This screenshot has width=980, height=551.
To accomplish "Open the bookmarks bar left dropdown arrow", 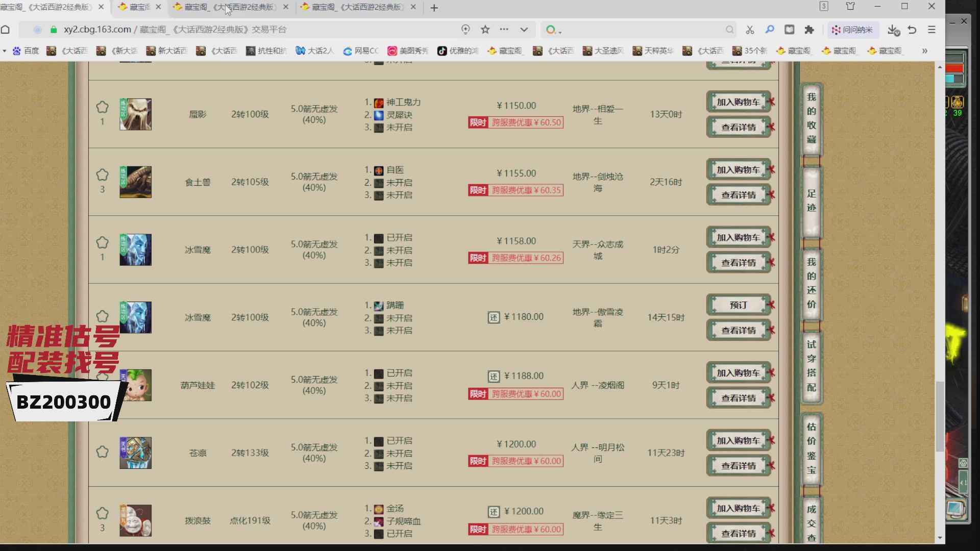I will click(x=4, y=51).
